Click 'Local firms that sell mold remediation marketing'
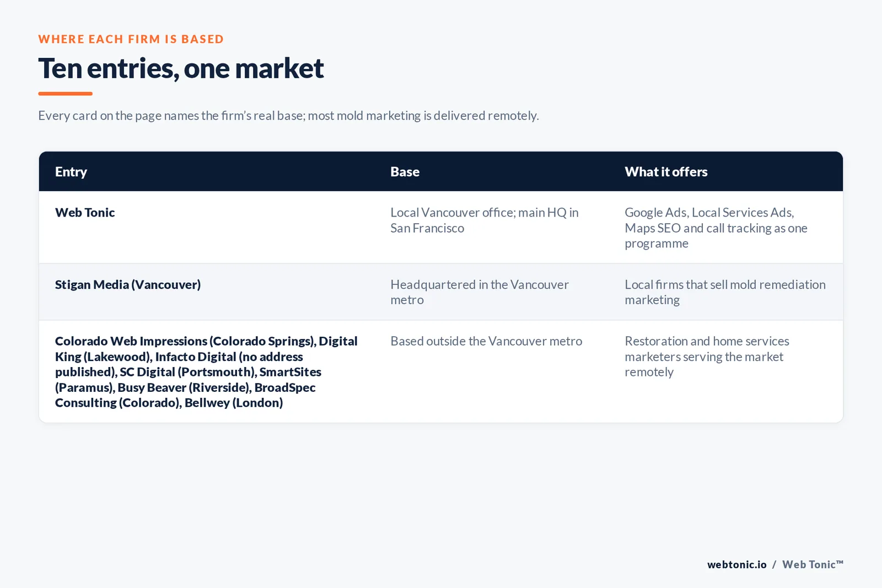The height and width of the screenshot is (588, 882). point(725,292)
